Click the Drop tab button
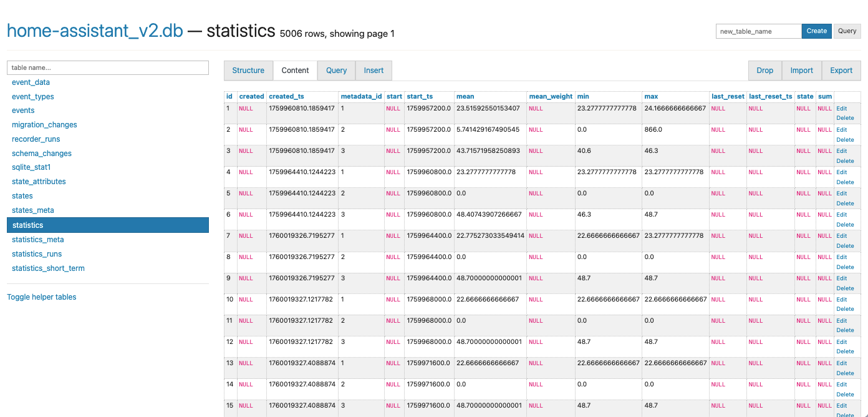This screenshot has width=868, height=417. point(765,71)
